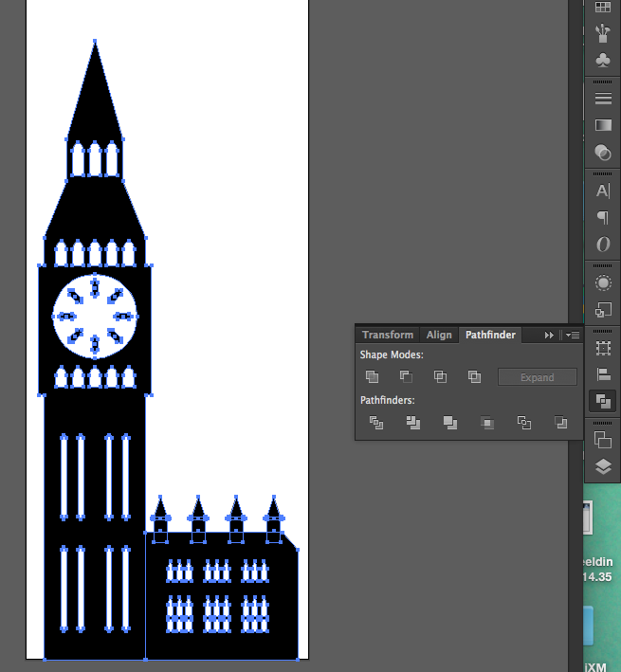
Task: Click the Expand button in Pathfinder
Action: (x=537, y=377)
